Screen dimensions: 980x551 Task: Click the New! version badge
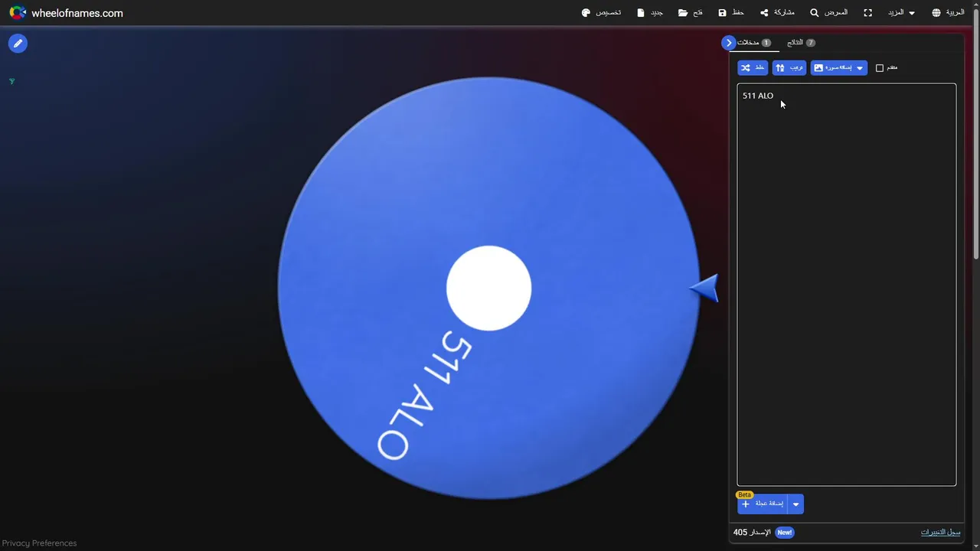784,532
